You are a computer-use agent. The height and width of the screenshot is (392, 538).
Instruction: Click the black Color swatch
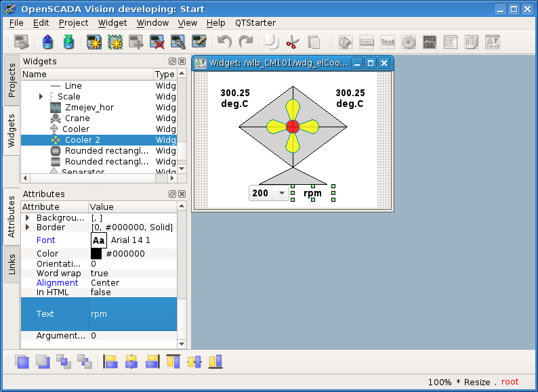(x=96, y=254)
